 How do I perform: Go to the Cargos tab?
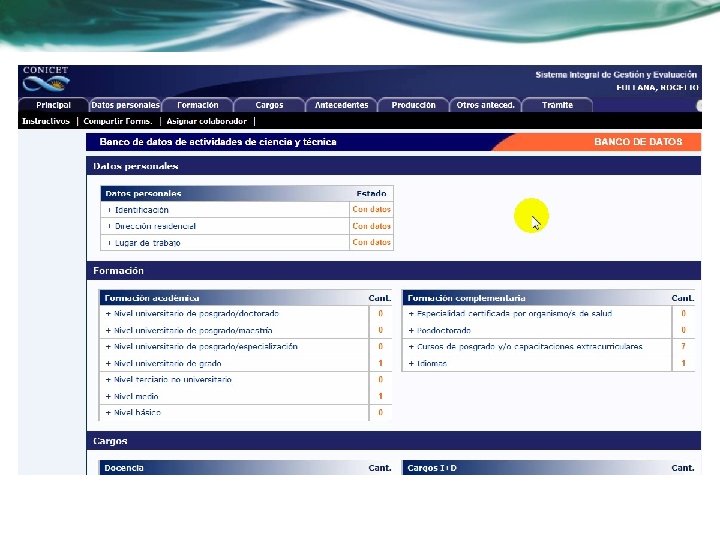(269, 105)
